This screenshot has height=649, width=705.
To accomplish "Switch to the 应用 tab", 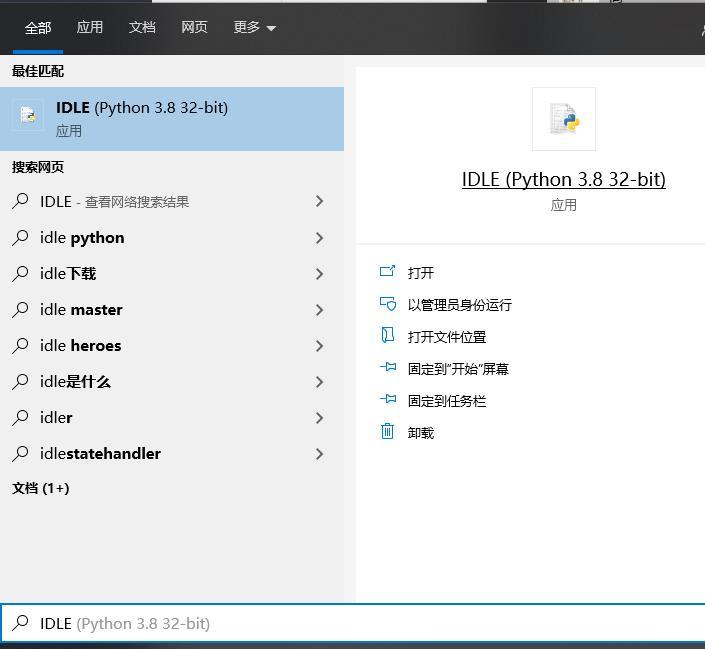I will tap(90, 27).
